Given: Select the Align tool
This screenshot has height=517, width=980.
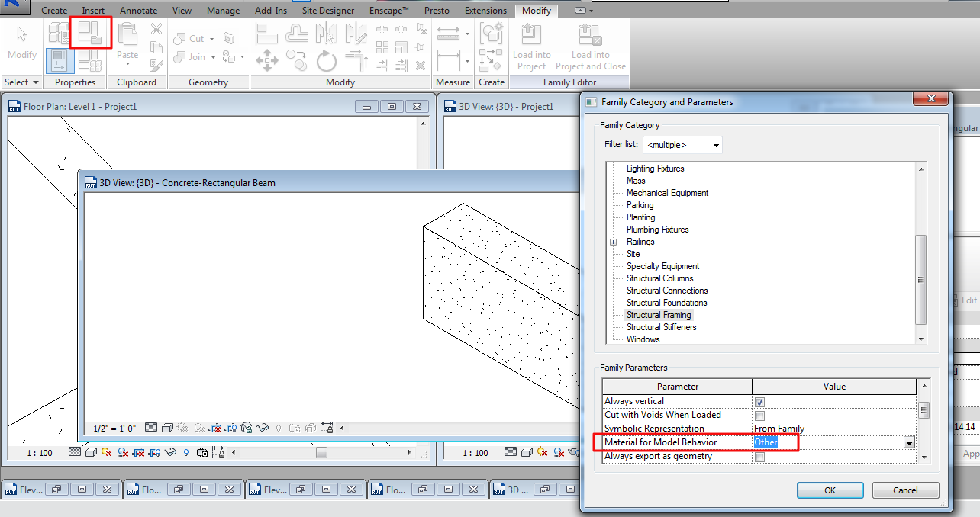Looking at the screenshot, I should (266, 33).
